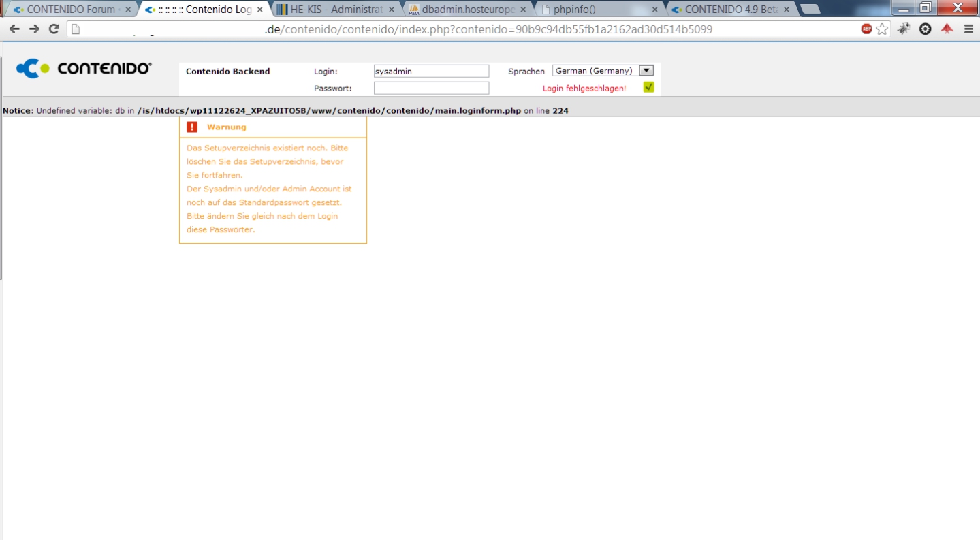This screenshot has width=980, height=540.
Task: Go back using the browser back arrow
Action: click(x=14, y=29)
